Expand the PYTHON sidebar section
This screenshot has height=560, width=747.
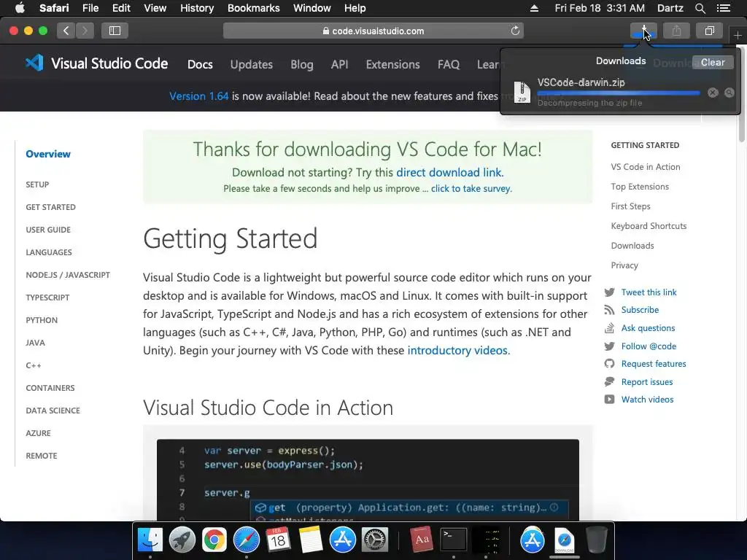[x=42, y=320]
